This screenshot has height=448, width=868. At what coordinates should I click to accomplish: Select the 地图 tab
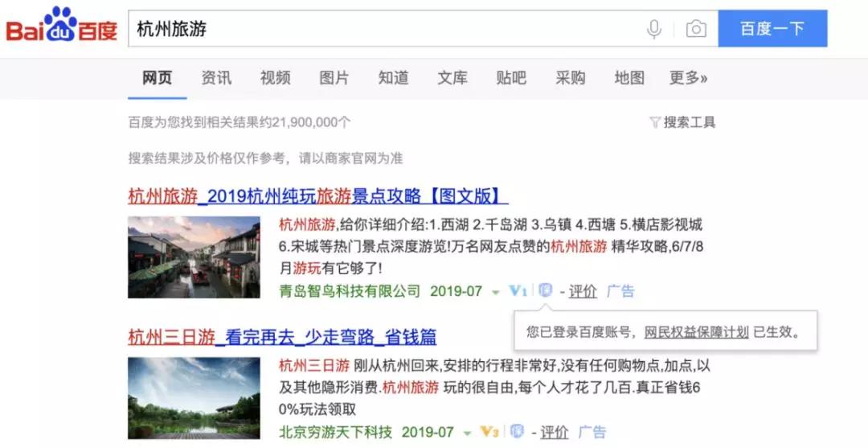(629, 78)
